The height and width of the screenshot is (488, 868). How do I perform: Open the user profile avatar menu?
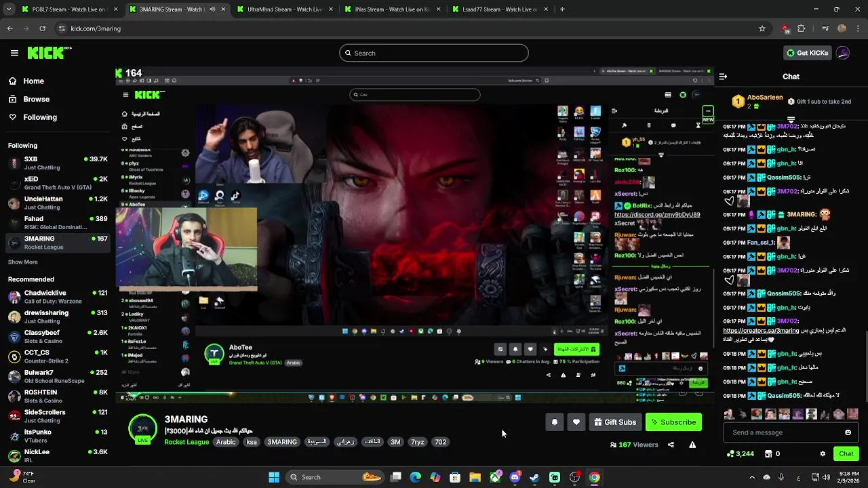[x=843, y=53]
